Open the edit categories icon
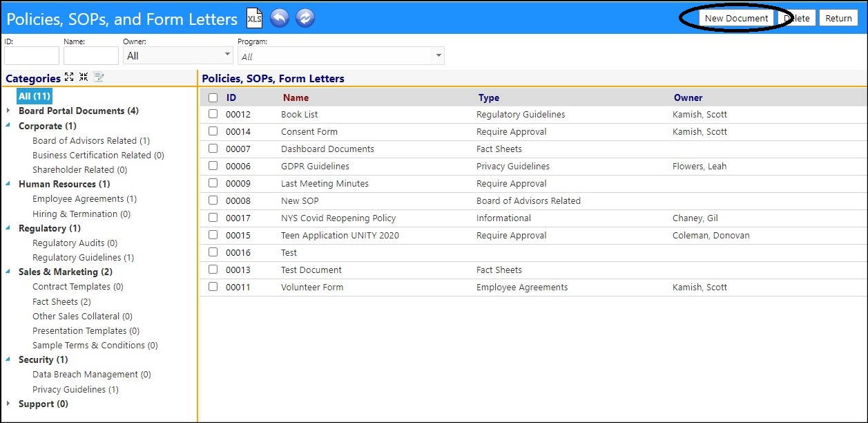 (x=99, y=77)
